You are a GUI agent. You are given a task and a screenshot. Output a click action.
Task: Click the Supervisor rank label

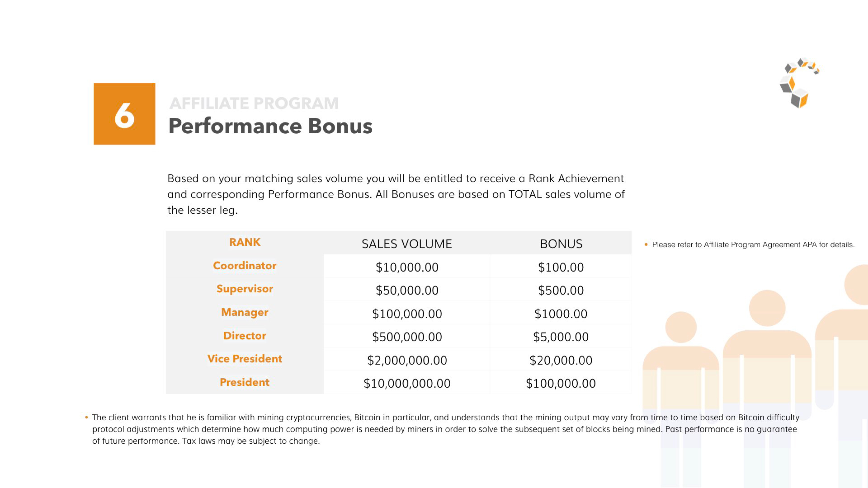click(245, 289)
